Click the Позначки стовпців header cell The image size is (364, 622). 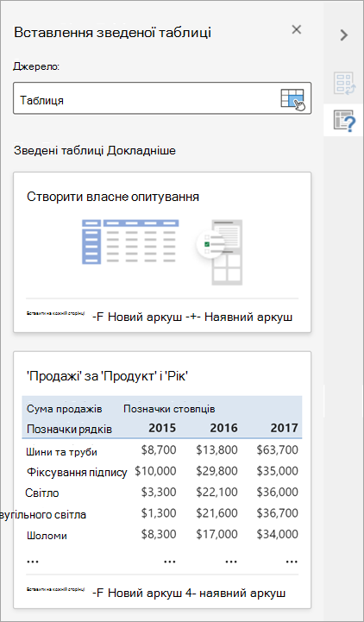point(169,409)
